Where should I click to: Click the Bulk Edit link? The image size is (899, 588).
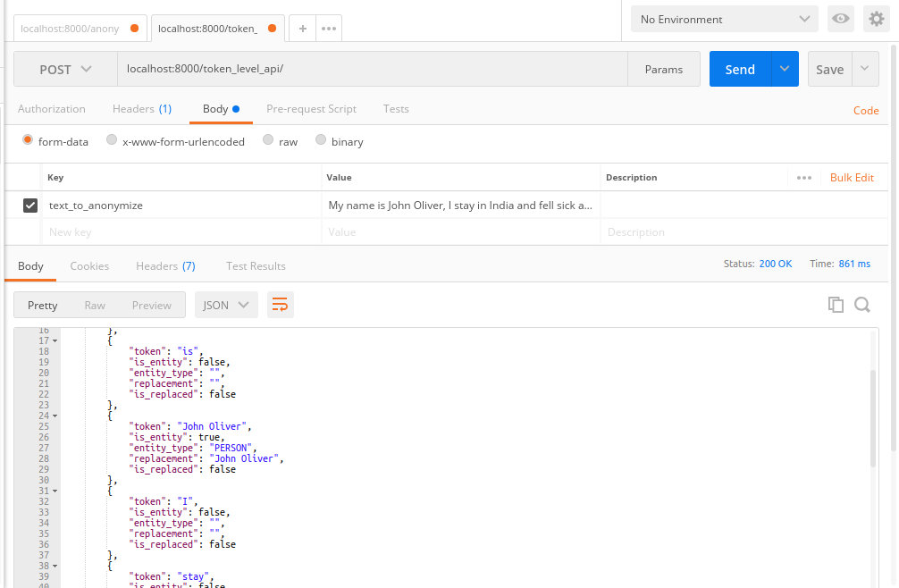[852, 178]
